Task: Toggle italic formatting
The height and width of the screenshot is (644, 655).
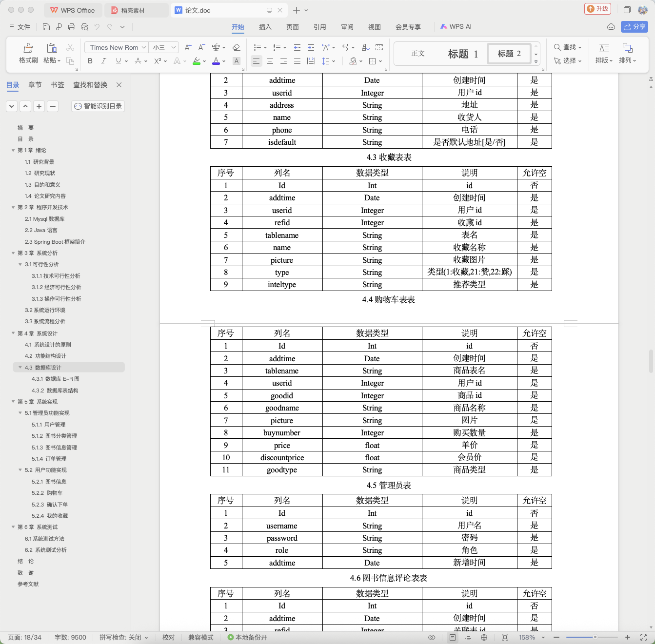Action: (103, 61)
